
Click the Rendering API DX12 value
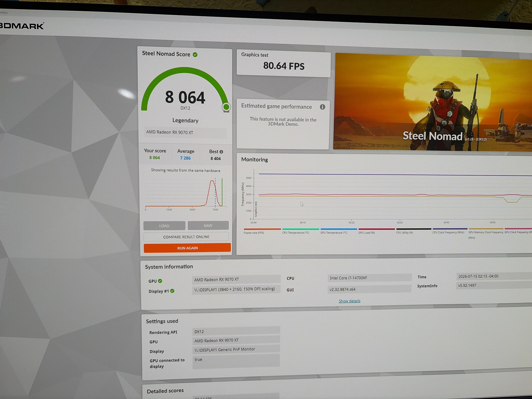(236, 331)
